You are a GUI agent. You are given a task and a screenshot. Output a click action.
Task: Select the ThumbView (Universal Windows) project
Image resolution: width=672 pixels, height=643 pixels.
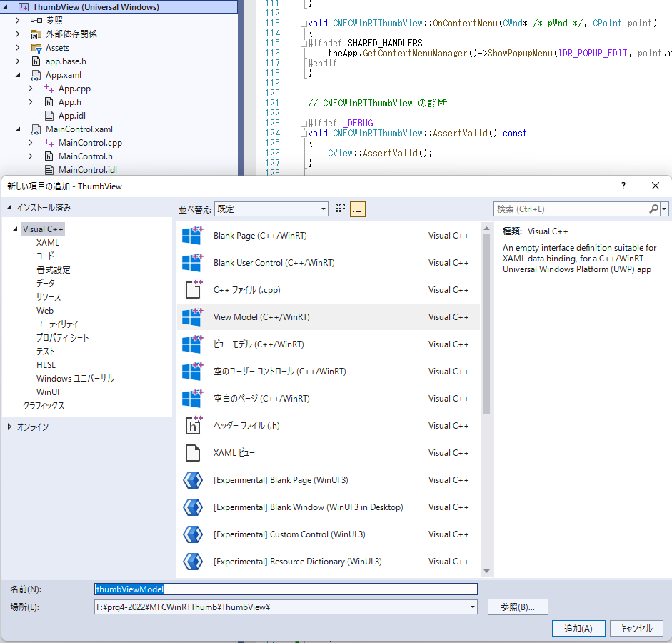pos(119,7)
